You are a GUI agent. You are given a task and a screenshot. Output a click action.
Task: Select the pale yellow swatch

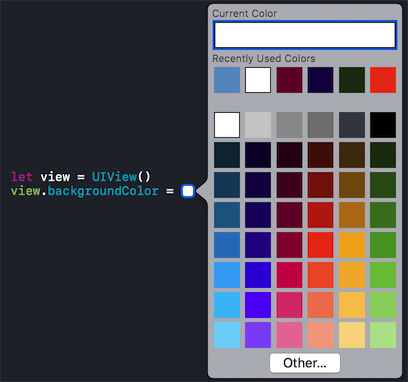(352, 335)
